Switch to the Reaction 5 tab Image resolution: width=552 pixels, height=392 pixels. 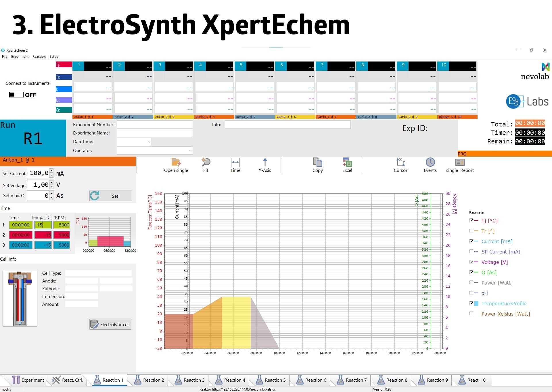click(x=271, y=380)
